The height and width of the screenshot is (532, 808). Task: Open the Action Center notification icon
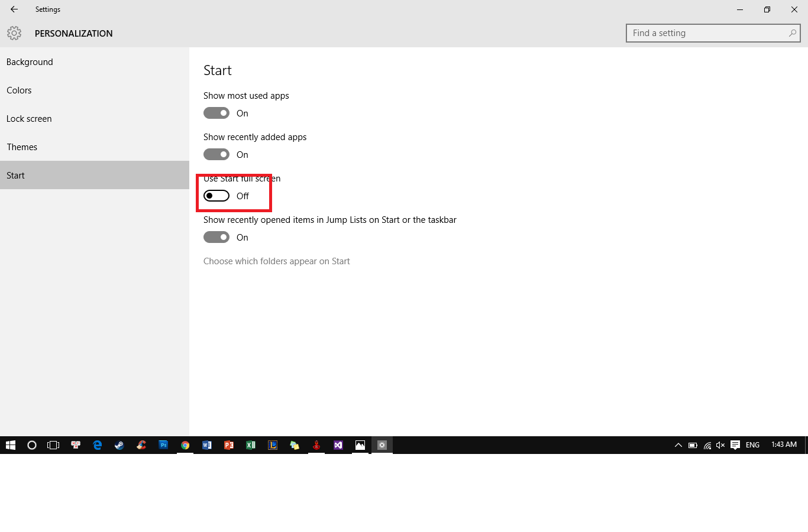(x=735, y=445)
